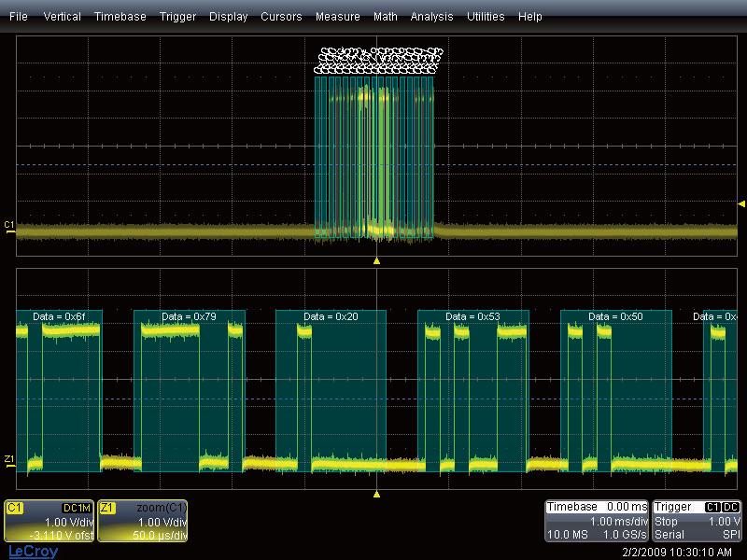Open the Cursors menu
The width and height of the screenshot is (747, 560).
[281, 17]
